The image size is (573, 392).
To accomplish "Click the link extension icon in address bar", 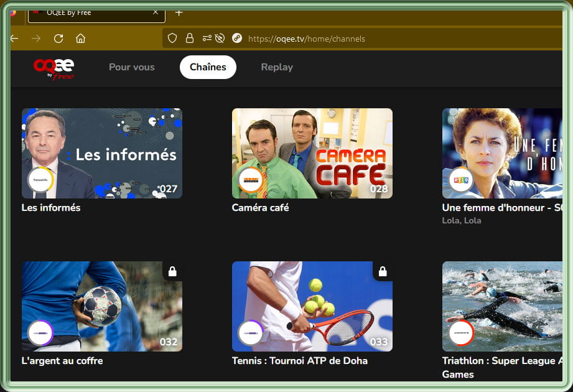I will click(237, 38).
